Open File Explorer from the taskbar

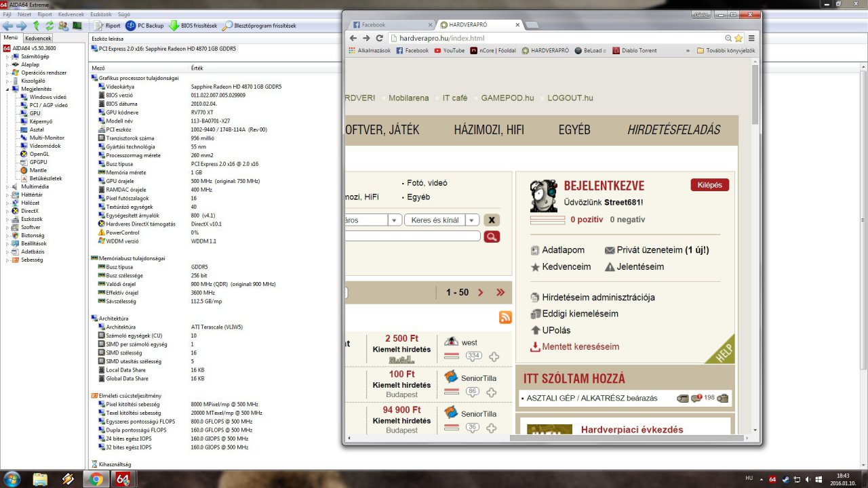(x=41, y=479)
